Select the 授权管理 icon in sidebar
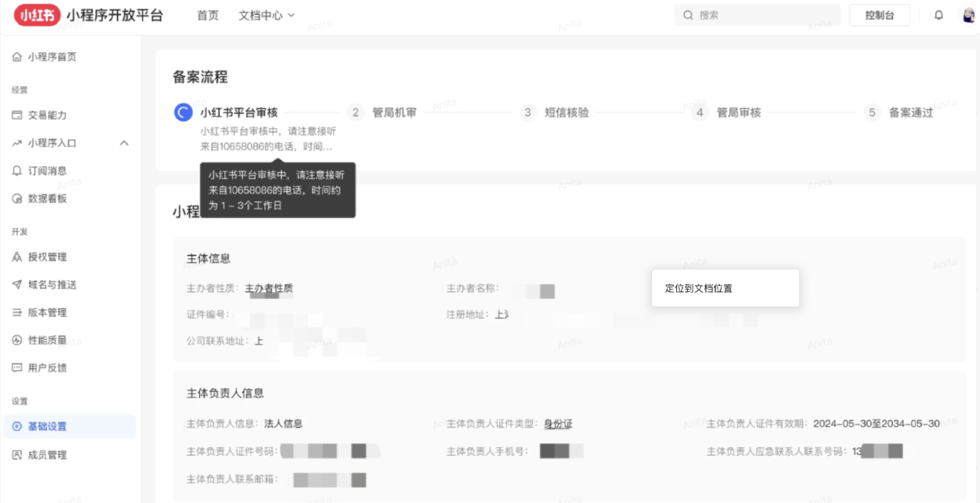Viewport: 980px width, 503px height. (17, 257)
